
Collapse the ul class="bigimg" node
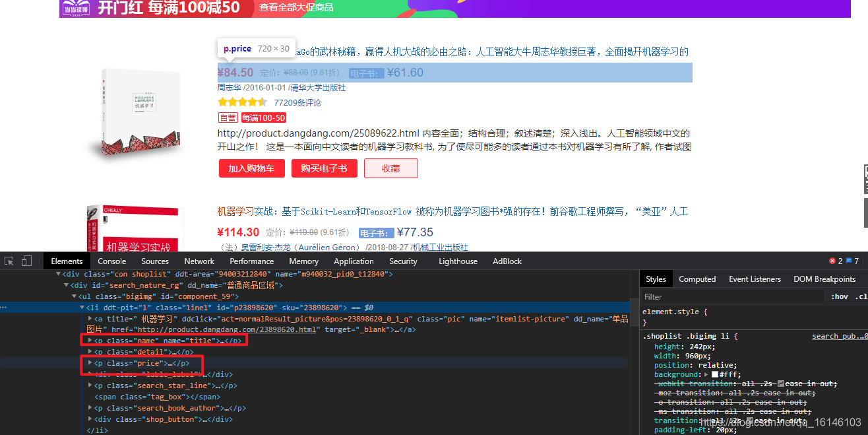(x=74, y=296)
